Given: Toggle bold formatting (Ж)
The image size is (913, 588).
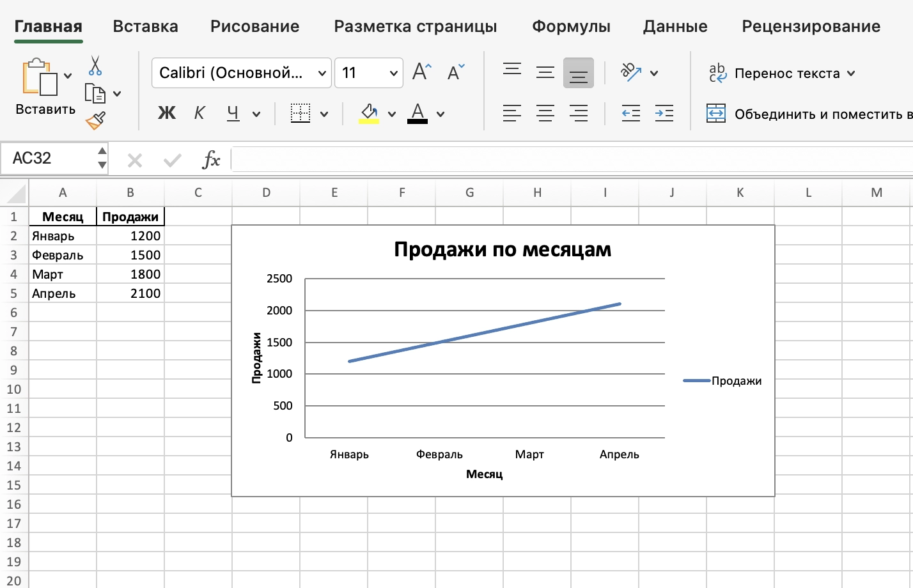Looking at the screenshot, I should pos(167,114).
